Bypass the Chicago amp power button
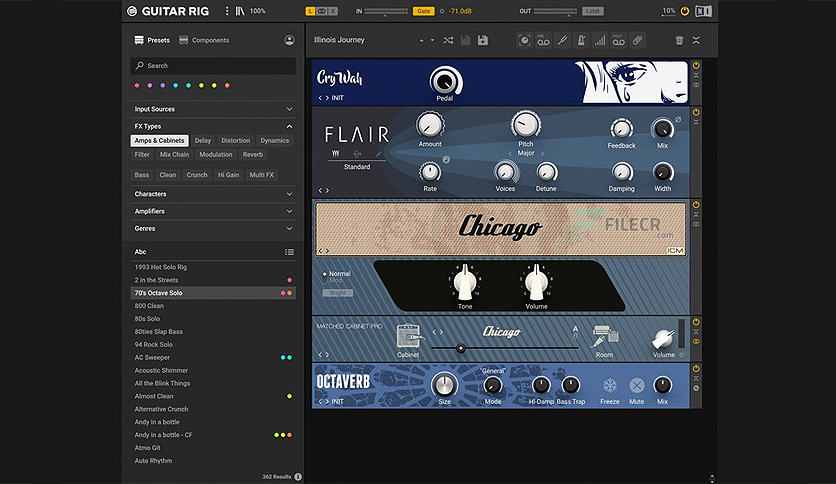 tap(696, 205)
